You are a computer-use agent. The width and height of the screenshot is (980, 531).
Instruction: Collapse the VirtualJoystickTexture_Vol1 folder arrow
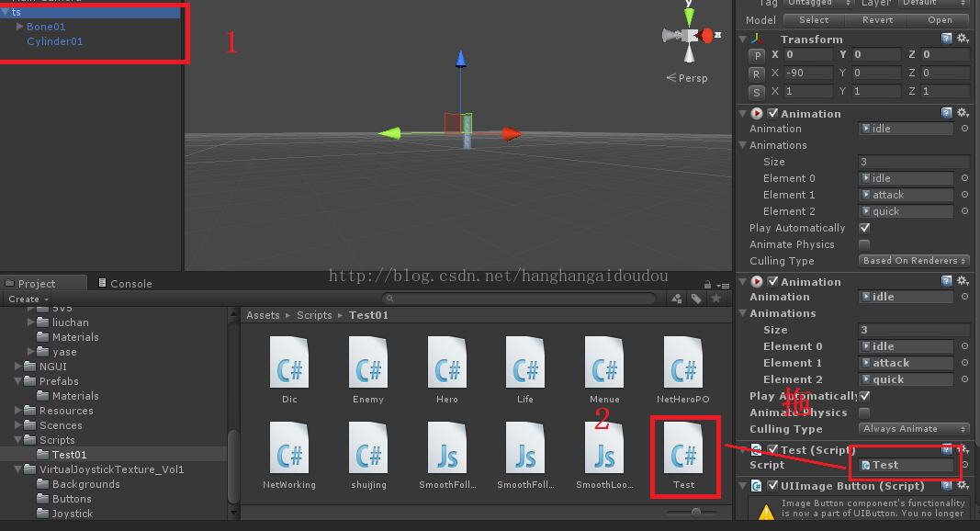click(x=18, y=469)
